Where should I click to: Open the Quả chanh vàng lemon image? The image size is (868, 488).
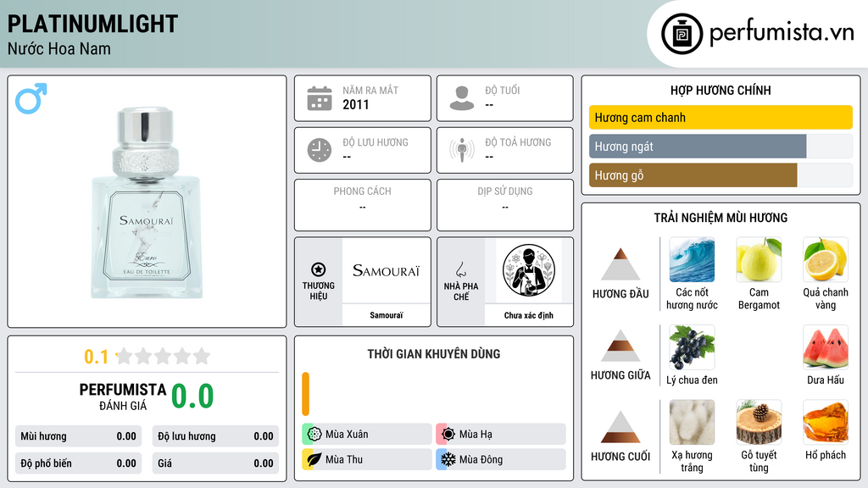tap(826, 259)
